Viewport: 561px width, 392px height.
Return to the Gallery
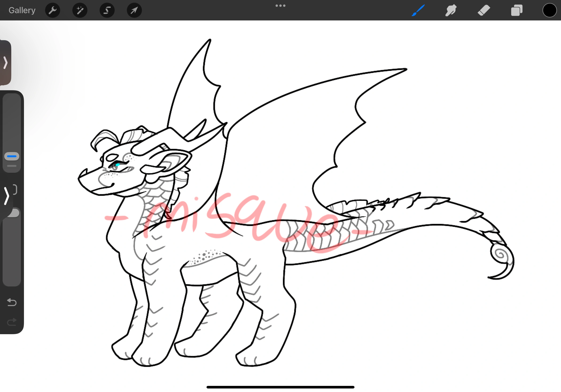pyautogui.click(x=22, y=10)
